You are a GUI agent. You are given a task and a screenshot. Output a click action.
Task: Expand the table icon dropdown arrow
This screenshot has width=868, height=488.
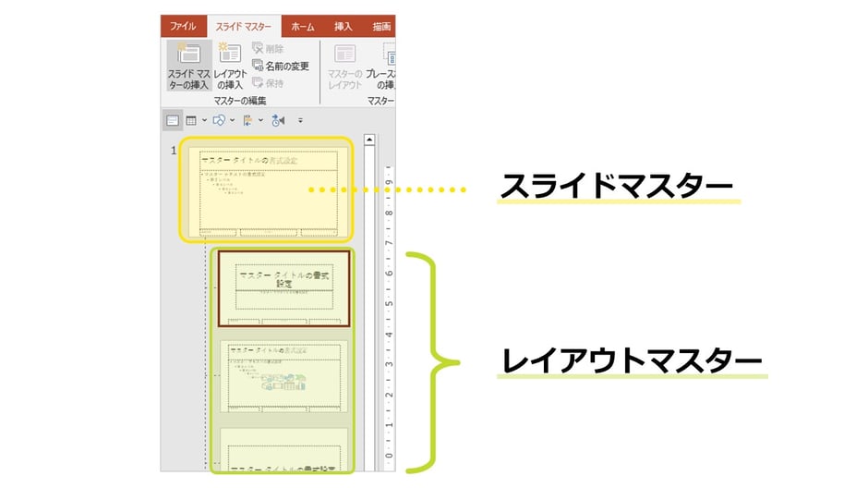[204, 120]
